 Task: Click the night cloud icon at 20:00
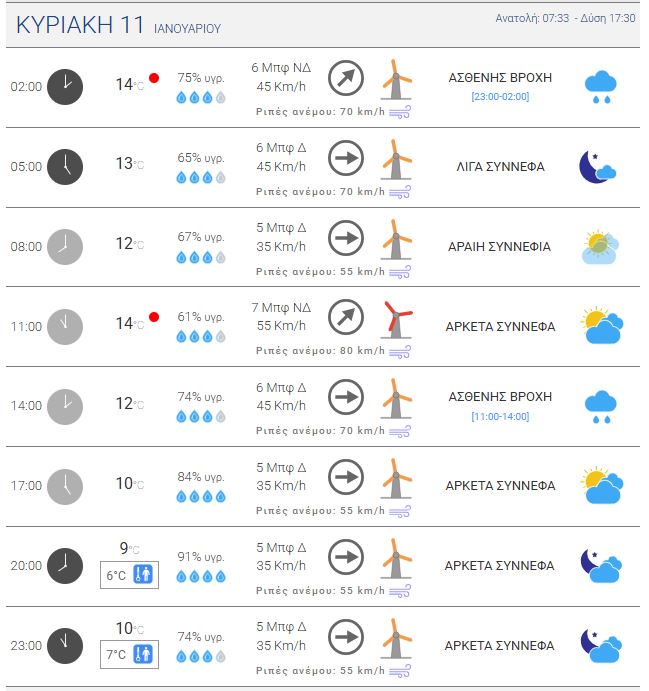point(600,565)
